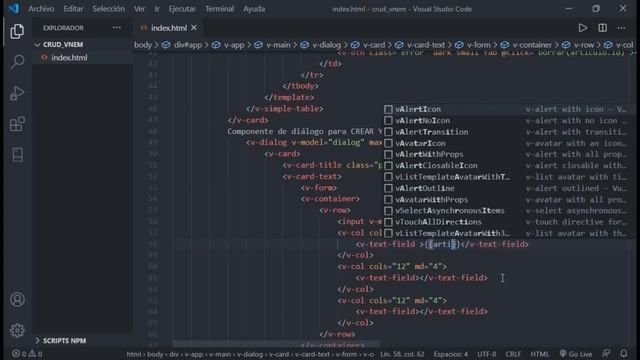
Task: Open the Accounts menu icon
Action: pos(17,300)
